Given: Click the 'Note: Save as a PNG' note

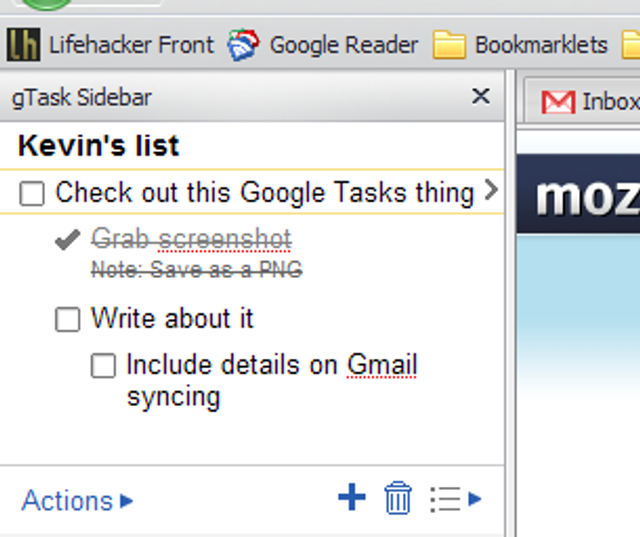Looking at the screenshot, I should [x=196, y=269].
